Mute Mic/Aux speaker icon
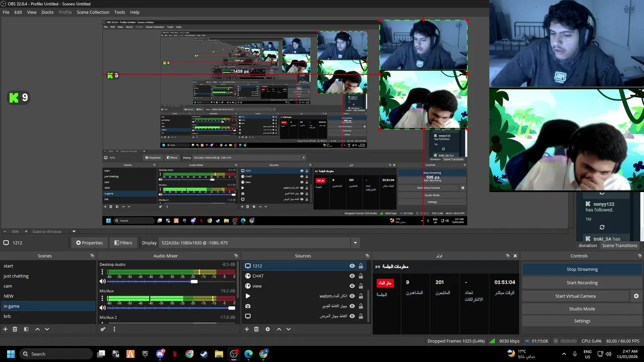This screenshot has height=362, width=644. (x=103, y=308)
